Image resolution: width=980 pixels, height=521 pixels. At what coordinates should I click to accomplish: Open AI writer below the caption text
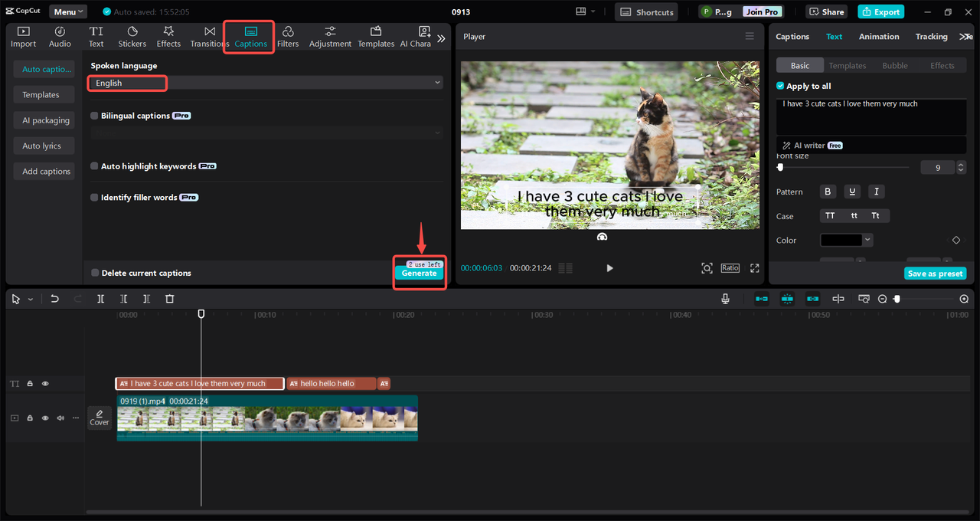point(812,146)
